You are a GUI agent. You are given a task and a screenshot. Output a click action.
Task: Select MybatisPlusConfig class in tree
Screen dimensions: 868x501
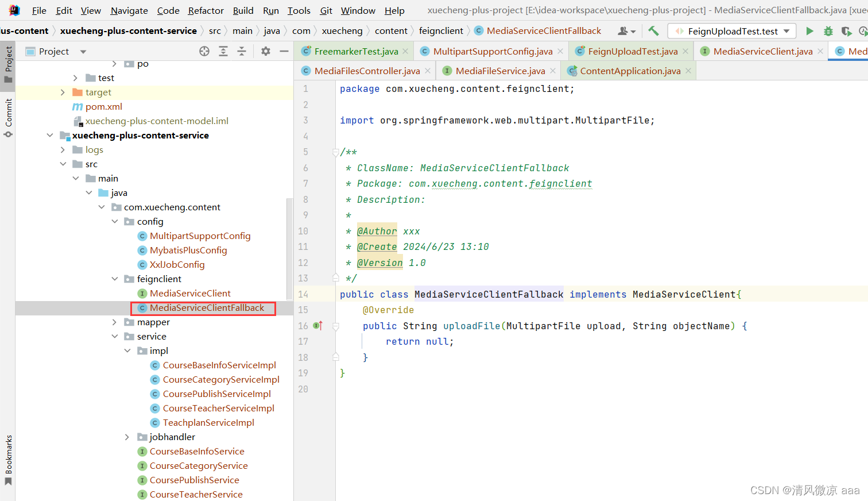tap(188, 250)
